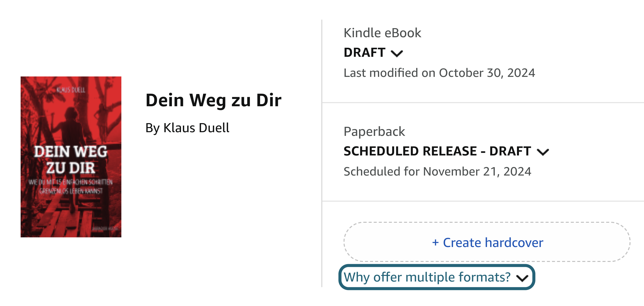Click 'Scheduled for November 21, 2024' text

437,171
